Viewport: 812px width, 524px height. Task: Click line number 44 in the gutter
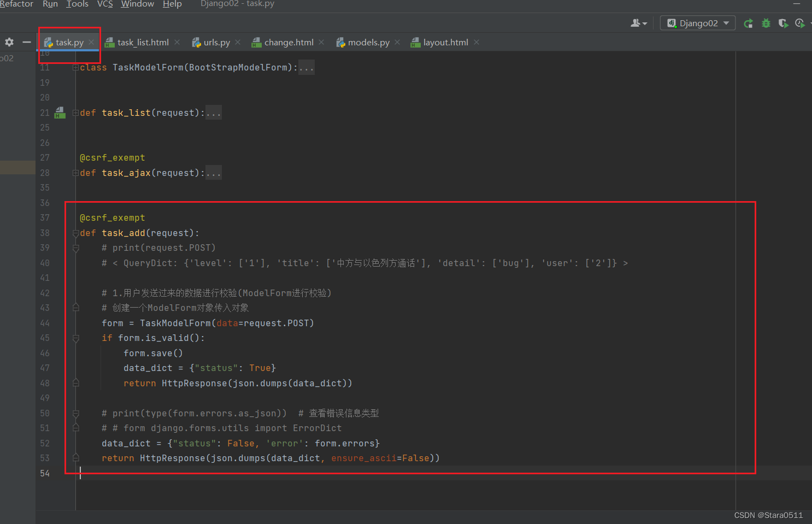coord(45,323)
